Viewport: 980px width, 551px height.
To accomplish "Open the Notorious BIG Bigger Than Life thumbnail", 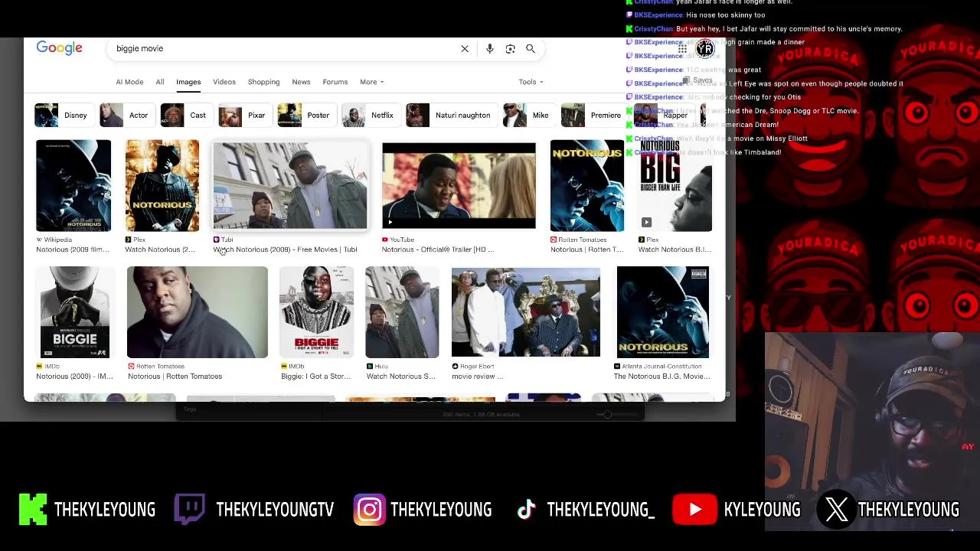I will [x=675, y=186].
